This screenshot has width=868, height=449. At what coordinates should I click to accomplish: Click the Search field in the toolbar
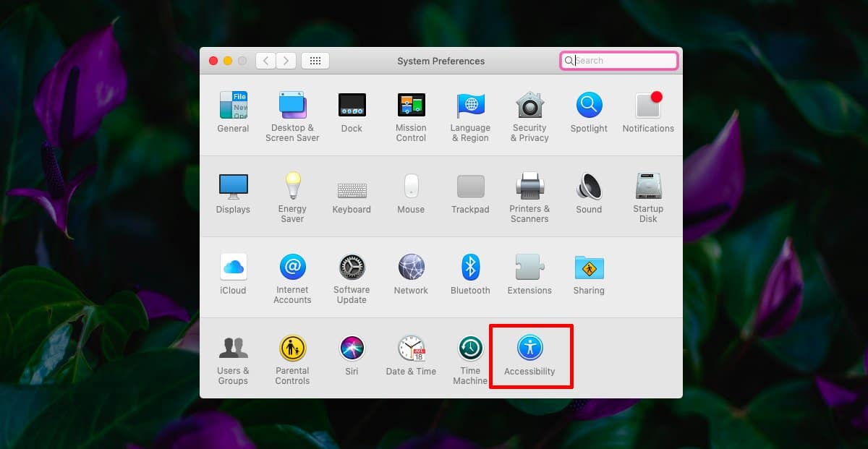tap(619, 61)
